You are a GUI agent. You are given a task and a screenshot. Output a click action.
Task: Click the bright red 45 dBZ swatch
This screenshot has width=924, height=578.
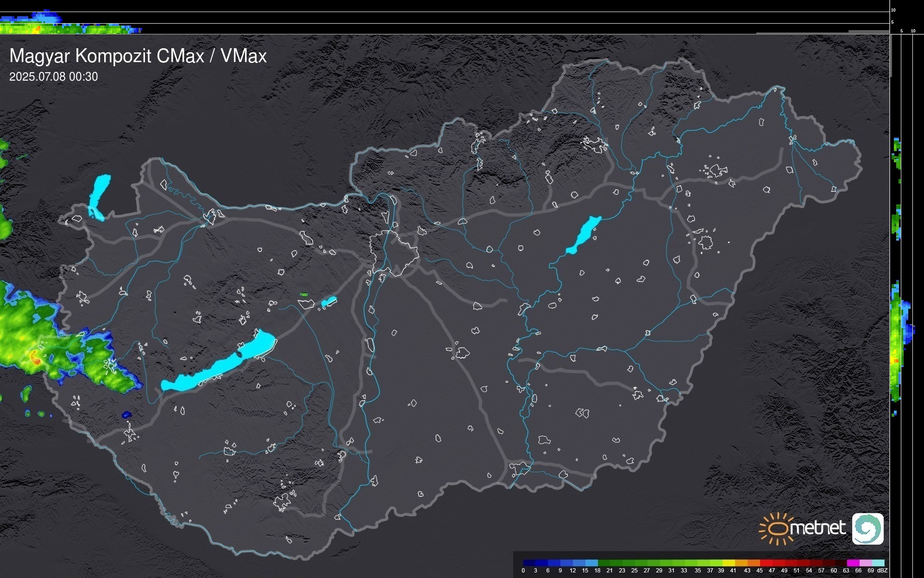[x=766, y=563]
